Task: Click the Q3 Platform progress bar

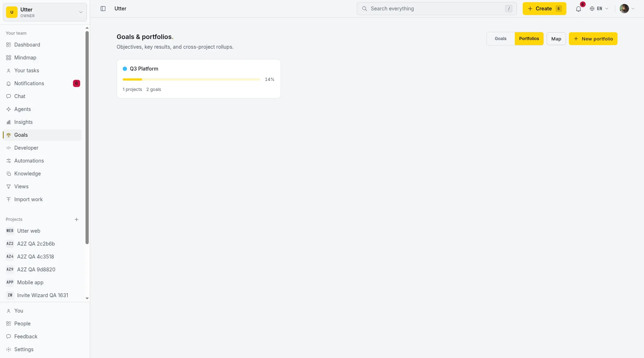Action: click(191, 79)
